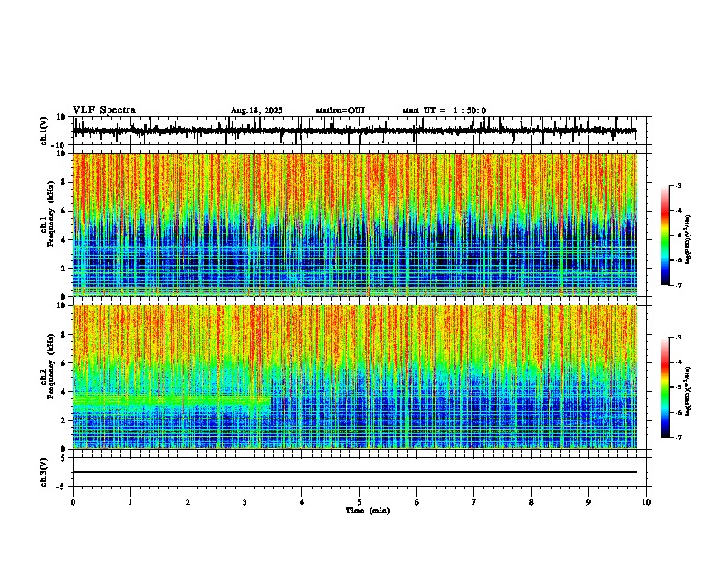The image size is (728, 563).
Task: Click time axis tick label "1"
Action: point(130,502)
